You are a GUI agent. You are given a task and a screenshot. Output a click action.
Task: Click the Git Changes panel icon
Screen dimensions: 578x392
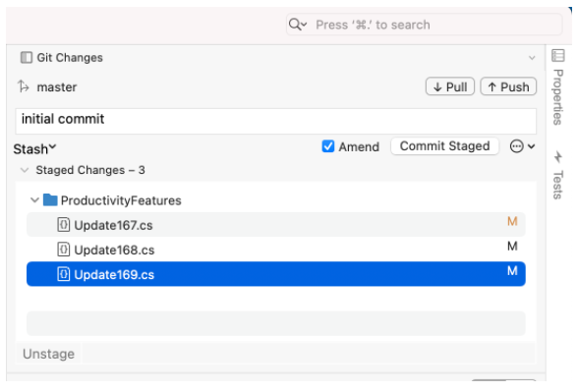point(27,57)
